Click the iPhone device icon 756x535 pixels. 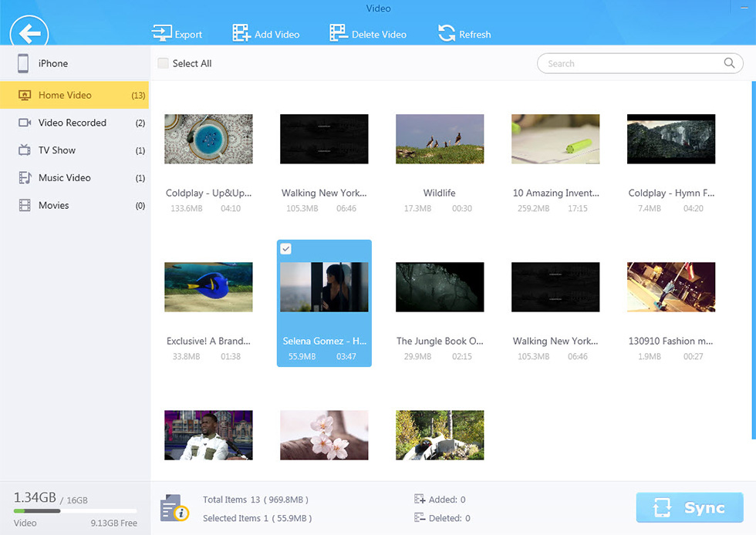[23, 63]
